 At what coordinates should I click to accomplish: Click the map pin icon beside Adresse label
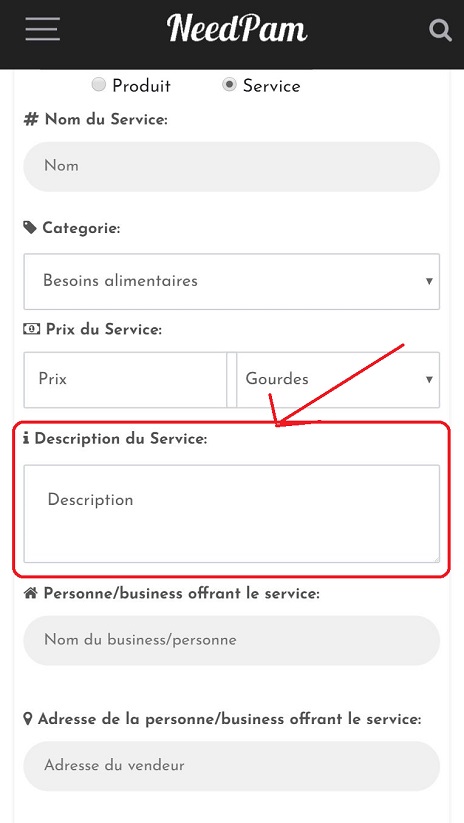(x=28, y=719)
